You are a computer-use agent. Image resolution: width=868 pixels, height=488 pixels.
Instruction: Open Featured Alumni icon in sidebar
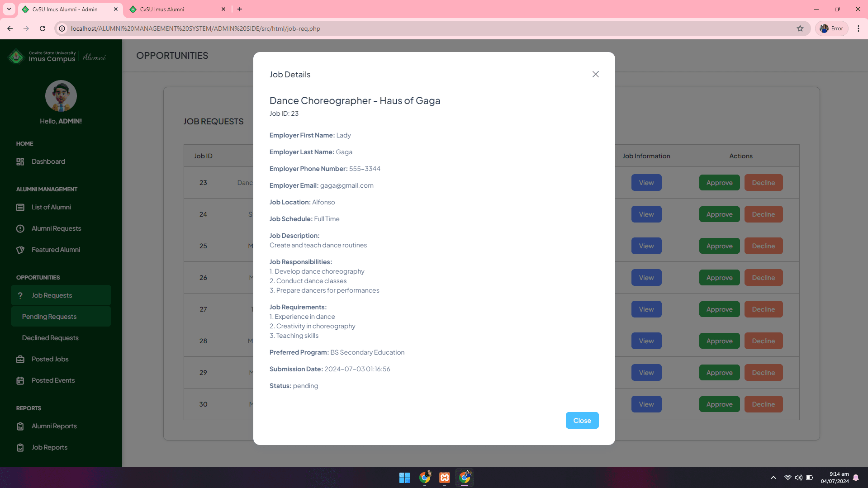click(20, 250)
